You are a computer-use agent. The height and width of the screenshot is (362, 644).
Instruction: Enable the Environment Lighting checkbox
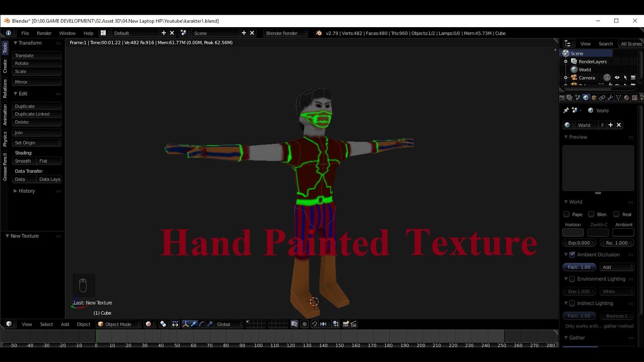(x=572, y=279)
